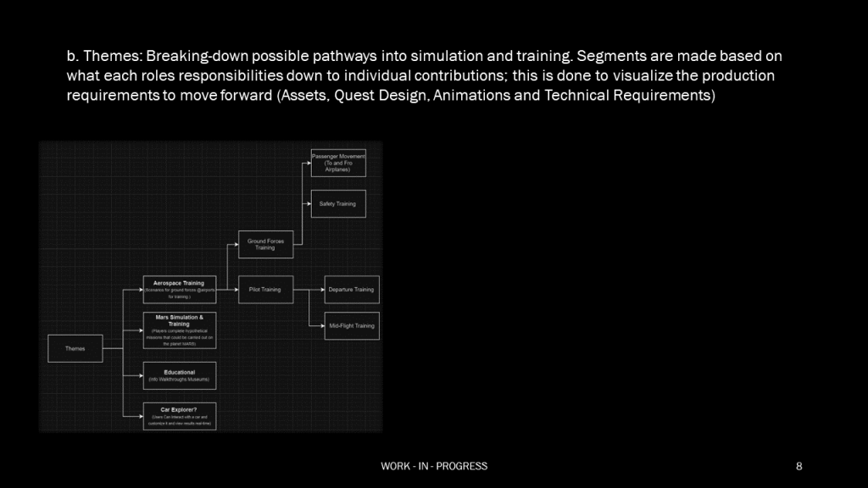Viewport: 868px width, 488px height.
Task: Click the slide number 8
Action: click(x=798, y=466)
